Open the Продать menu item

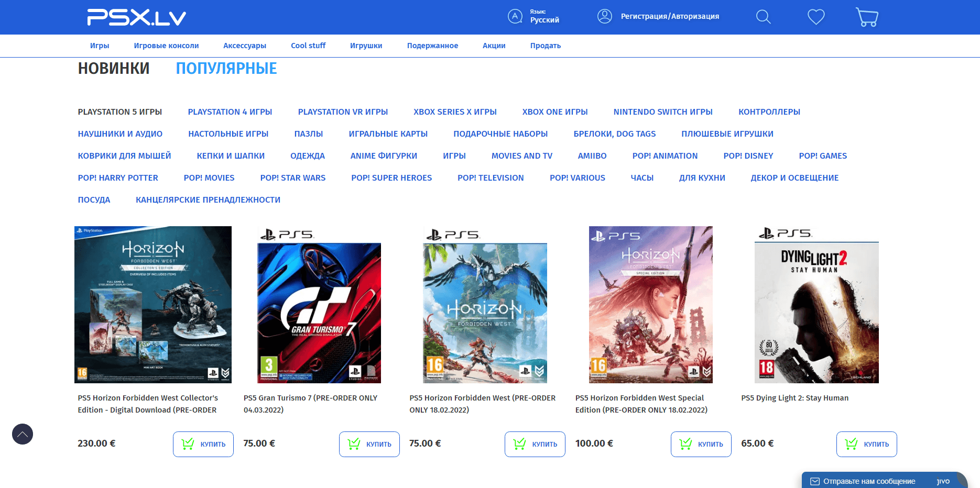click(x=546, y=46)
